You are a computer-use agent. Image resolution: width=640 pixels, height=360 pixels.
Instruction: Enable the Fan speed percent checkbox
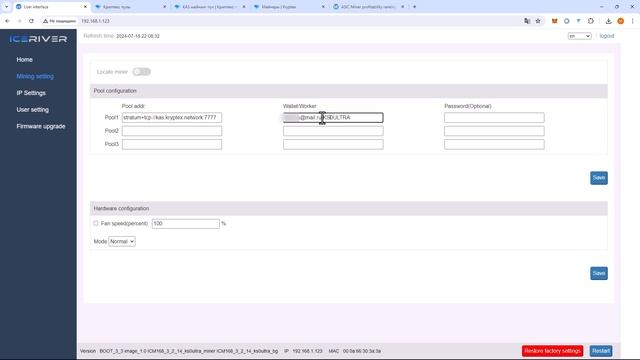pos(96,223)
